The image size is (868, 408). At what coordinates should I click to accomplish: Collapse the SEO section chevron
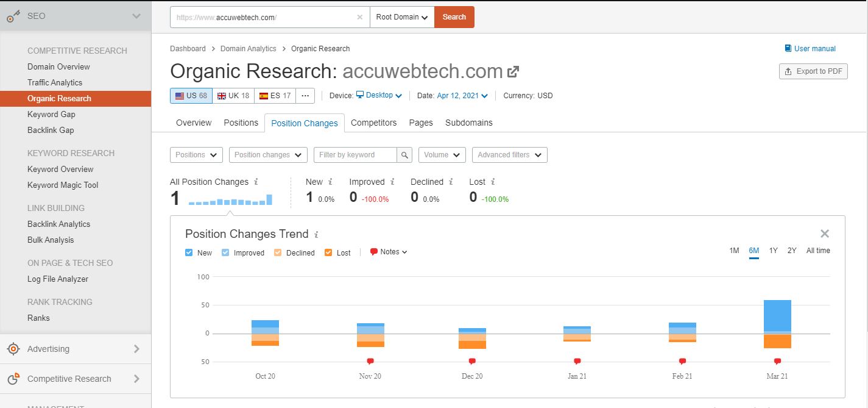point(136,16)
